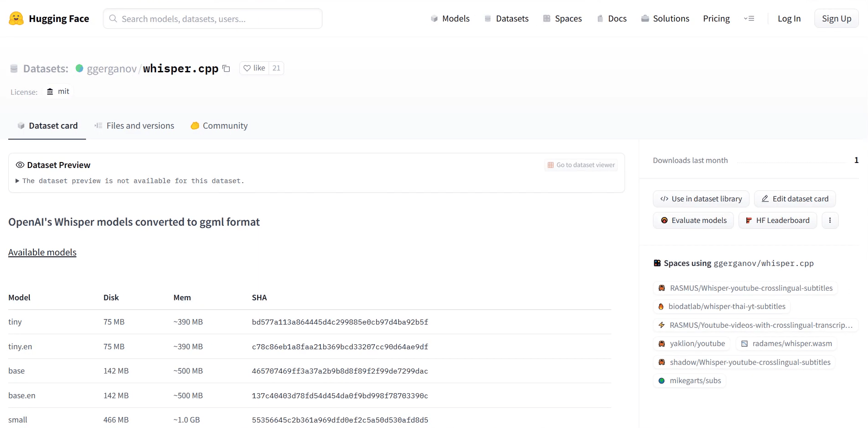Click the heart like button
The image size is (868, 428).
click(254, 68)
